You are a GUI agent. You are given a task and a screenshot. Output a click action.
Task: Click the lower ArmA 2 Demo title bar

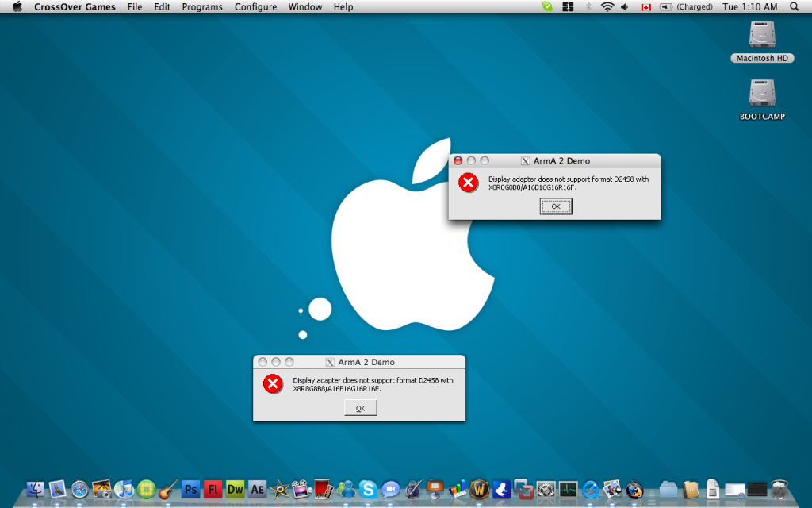click(359, 362)
